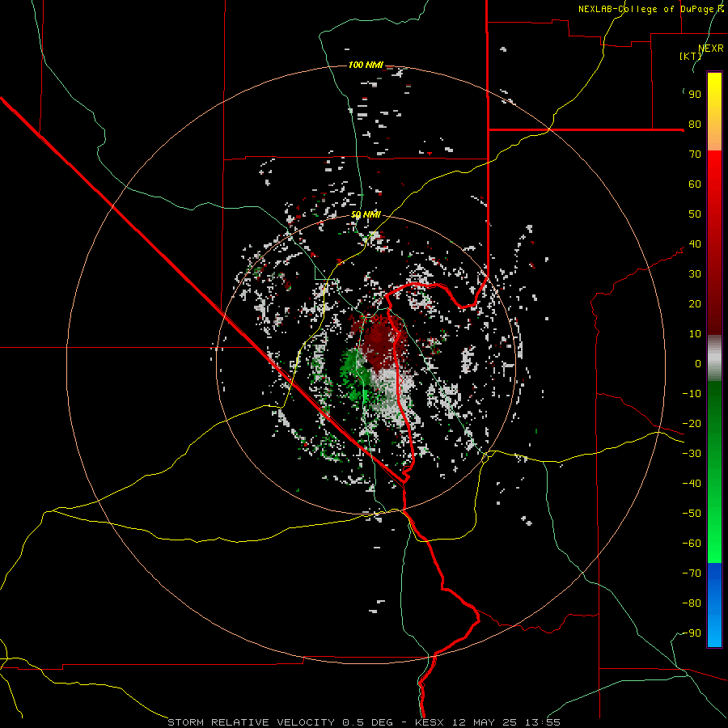Screen dimensions: 728x728
Task: Click the dark red outbound velocity blob
Action: 381,341
